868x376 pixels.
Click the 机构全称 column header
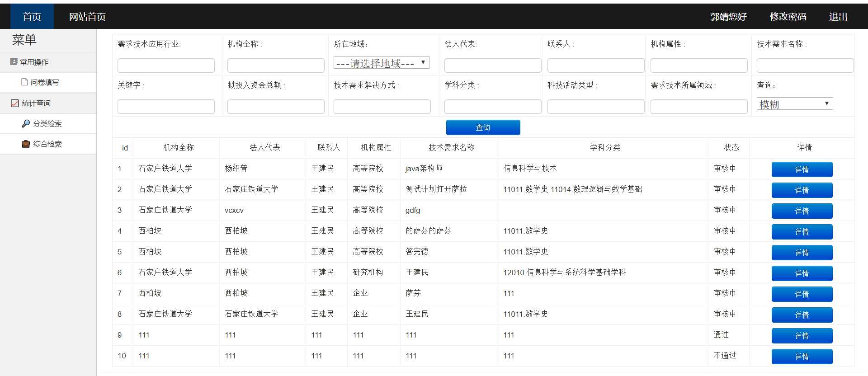tap(178, 147)
